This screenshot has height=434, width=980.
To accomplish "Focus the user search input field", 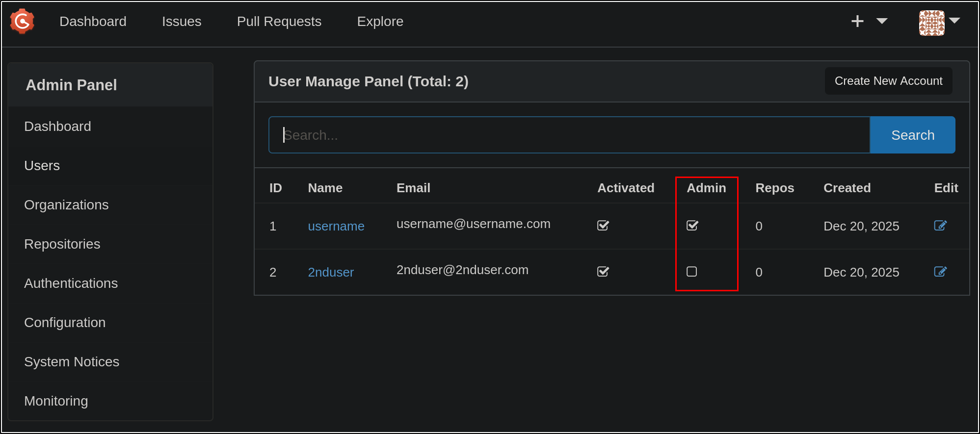I will click(x=569, y=135).
